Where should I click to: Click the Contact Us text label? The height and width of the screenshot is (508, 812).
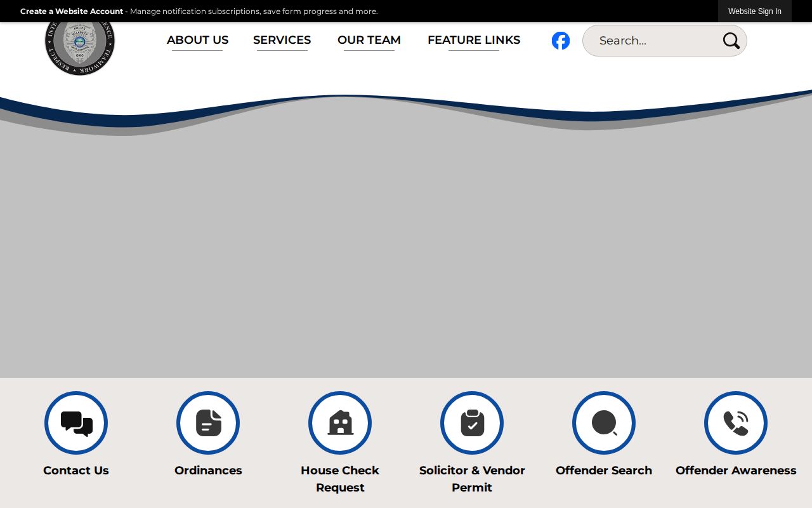tap(76, 471)
